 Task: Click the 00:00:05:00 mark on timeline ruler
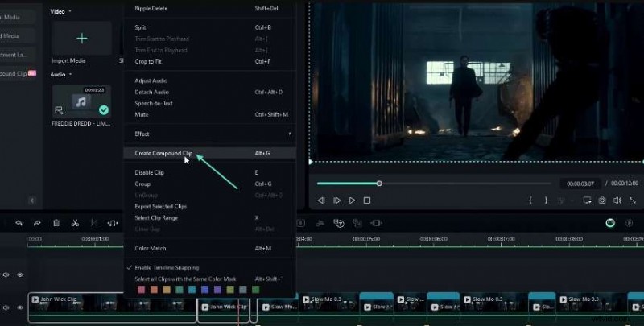click(x=366, y=239)
